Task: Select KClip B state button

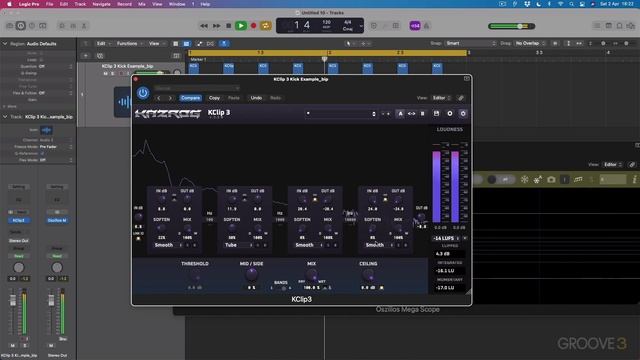Action: pos(422,114)
